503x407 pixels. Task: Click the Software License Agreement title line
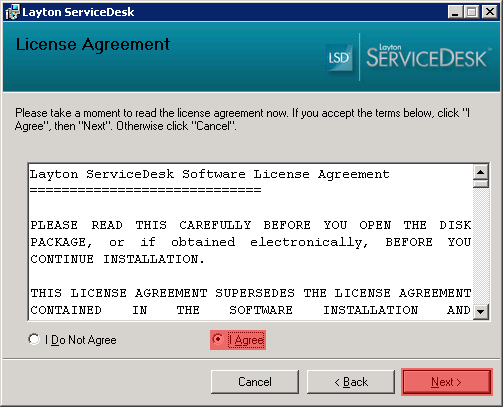(210, 174)
